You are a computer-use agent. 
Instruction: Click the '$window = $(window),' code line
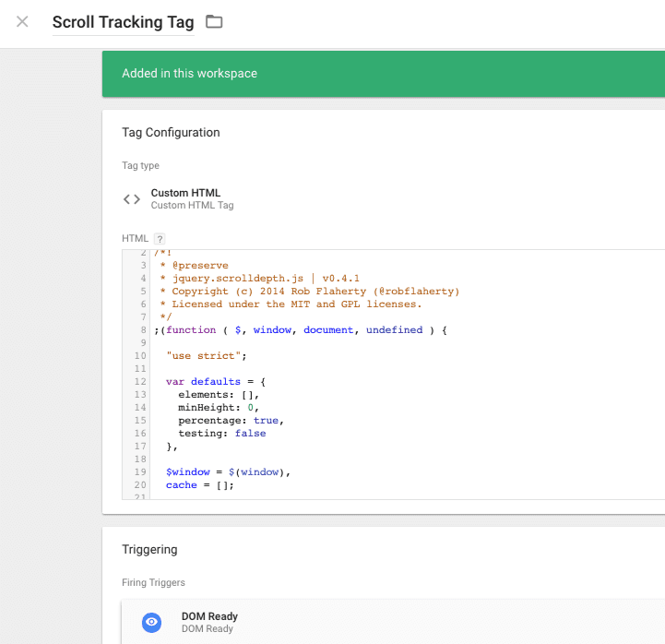point(228,472)
